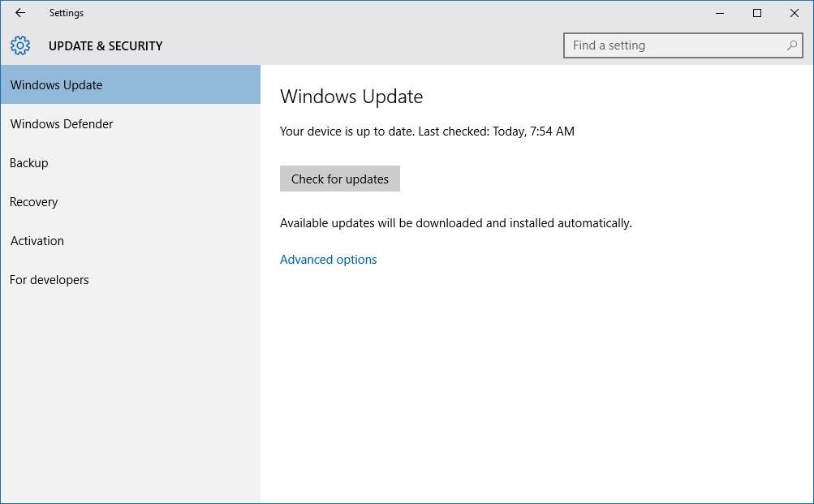Screen dimensions: 814x504
Task: Minimize the Settings window
Action: click(719, 13)
